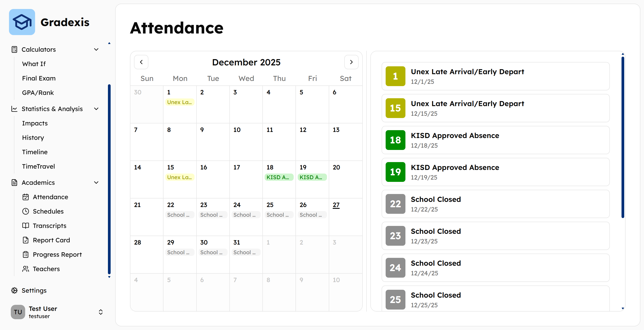
Task: Go to the next month after December 2025
Action: [351, 62]
